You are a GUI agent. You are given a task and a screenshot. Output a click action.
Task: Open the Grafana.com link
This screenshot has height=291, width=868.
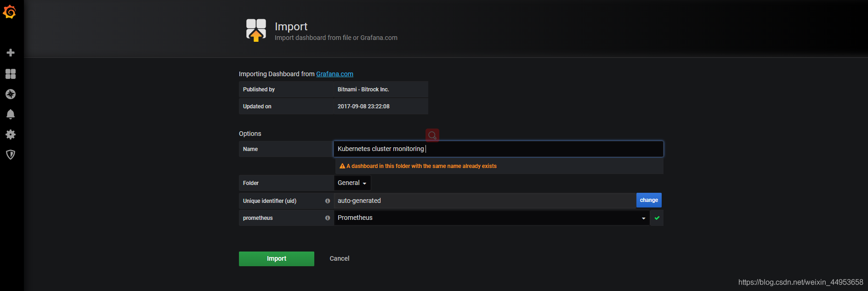coord(335,74)
